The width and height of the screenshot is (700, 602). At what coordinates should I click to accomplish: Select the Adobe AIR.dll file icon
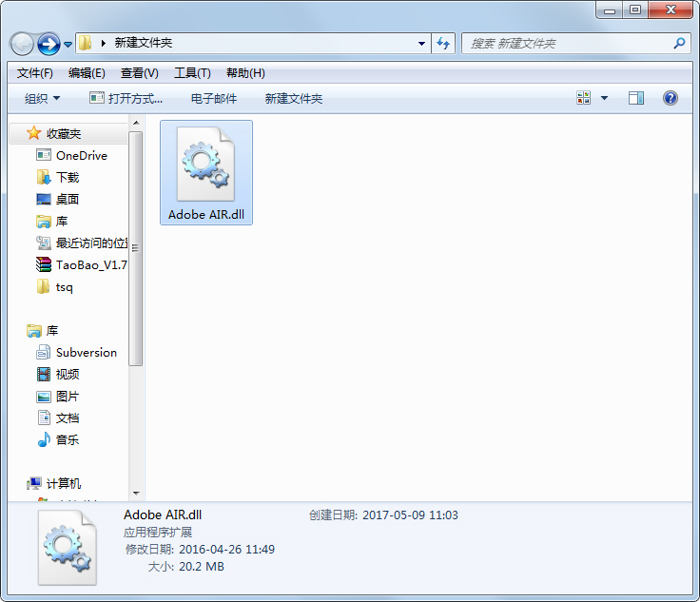pos(205,165)
